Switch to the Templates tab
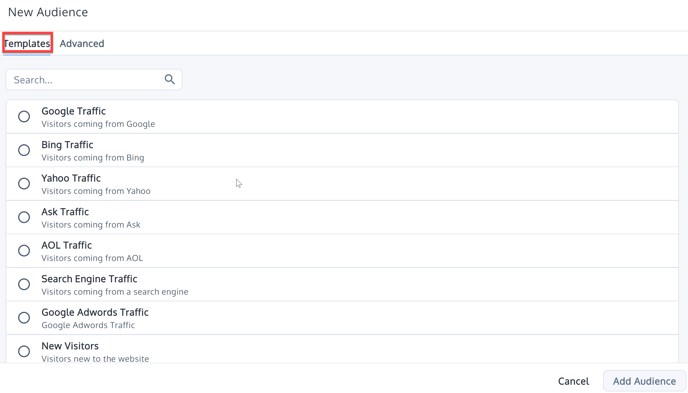The image size is (688, 393). (27, 43)
